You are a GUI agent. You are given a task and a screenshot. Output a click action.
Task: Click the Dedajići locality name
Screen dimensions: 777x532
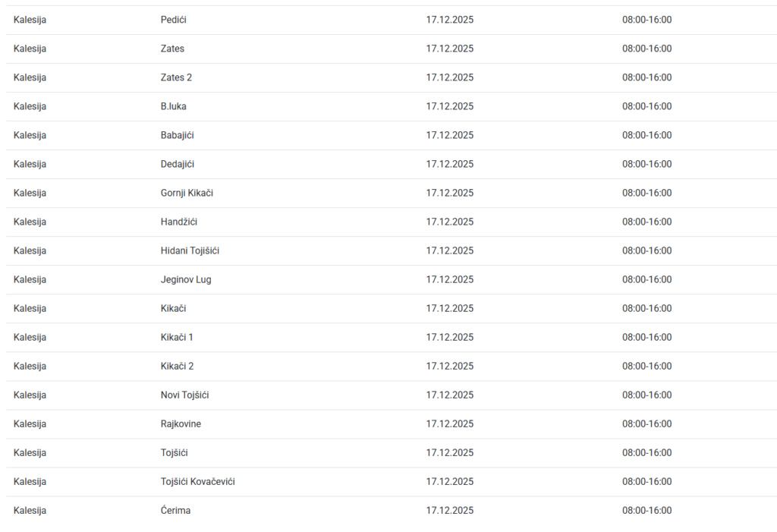177,164
